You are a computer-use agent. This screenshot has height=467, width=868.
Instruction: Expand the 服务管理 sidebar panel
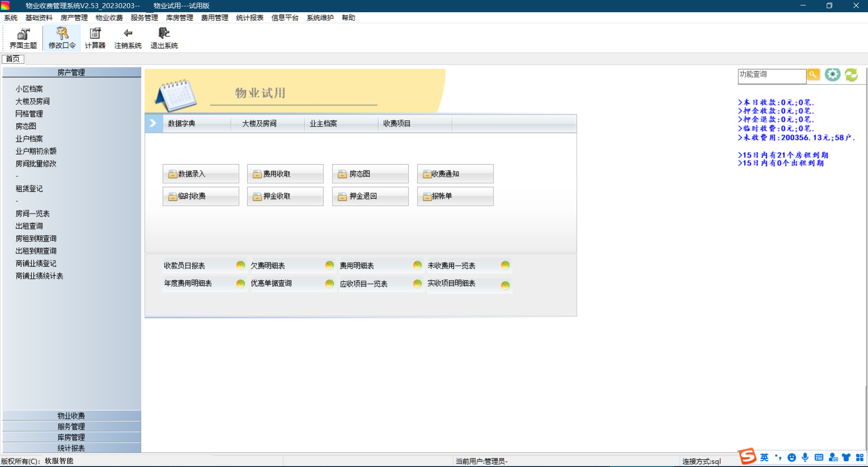(71, 426)
